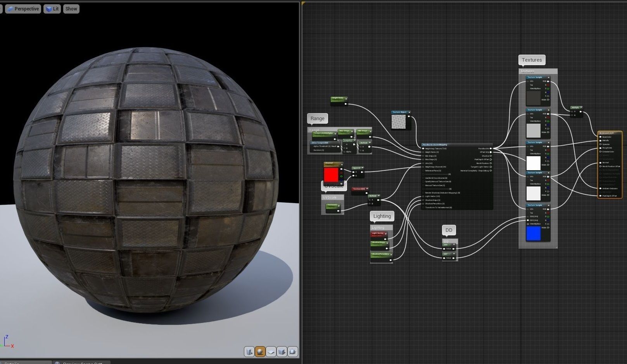Click the Emissive Color input pin
Screen dimensions: 627x364
600,152
